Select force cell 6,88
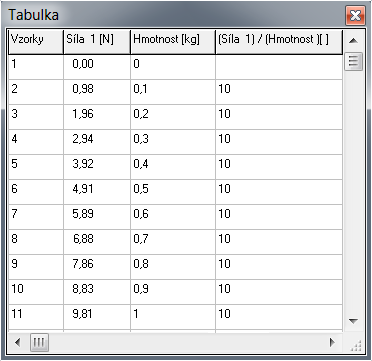This screenshot has width=372, height=361. (x=97, y=242)
